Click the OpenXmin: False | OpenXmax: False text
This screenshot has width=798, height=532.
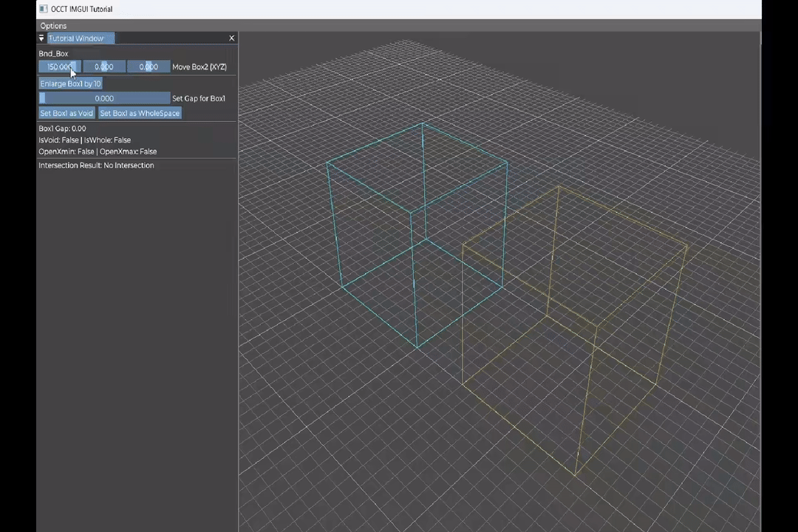point(98,151)
